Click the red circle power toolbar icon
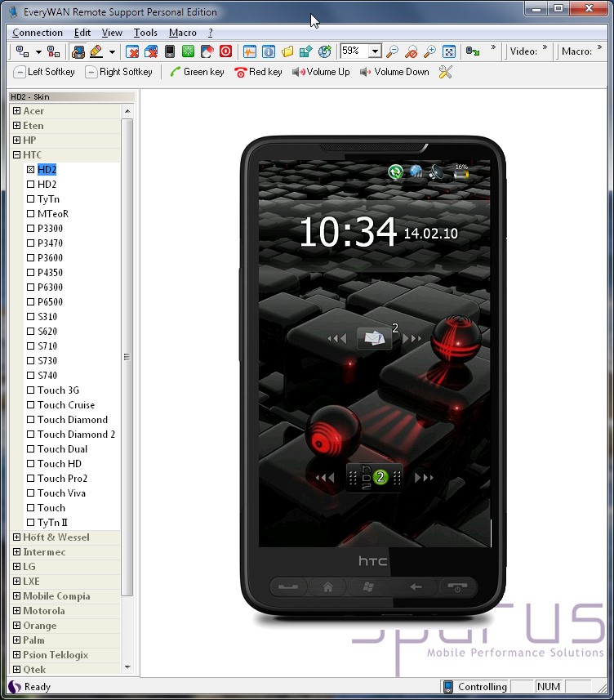Screen dimensions: 614x700 pos(226,51)
